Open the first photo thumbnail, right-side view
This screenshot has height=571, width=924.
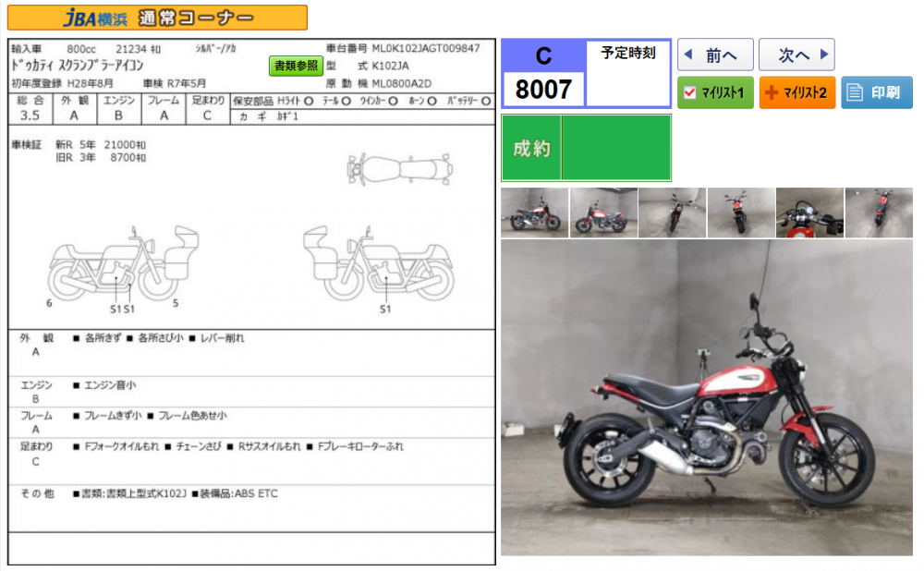pos(534,213)
